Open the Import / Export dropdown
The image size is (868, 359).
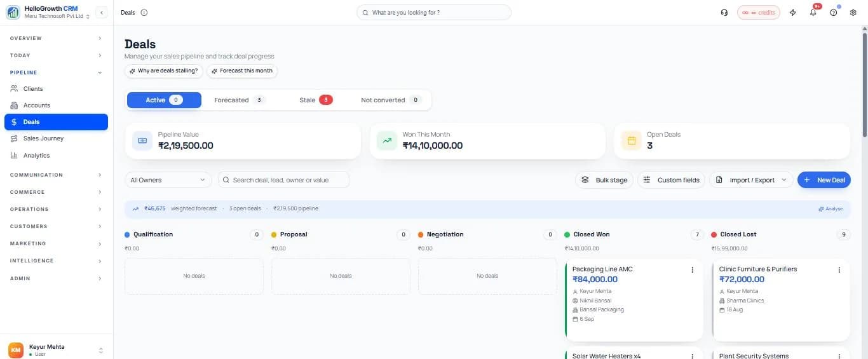(x=751, y=180)
